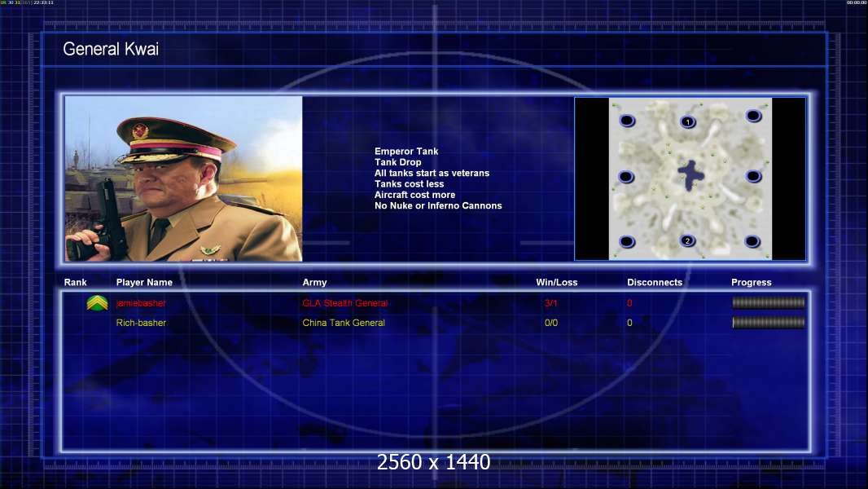This screenshot has width=868, height=489.
Task: Click the "Army" column header
Action: 314,283
